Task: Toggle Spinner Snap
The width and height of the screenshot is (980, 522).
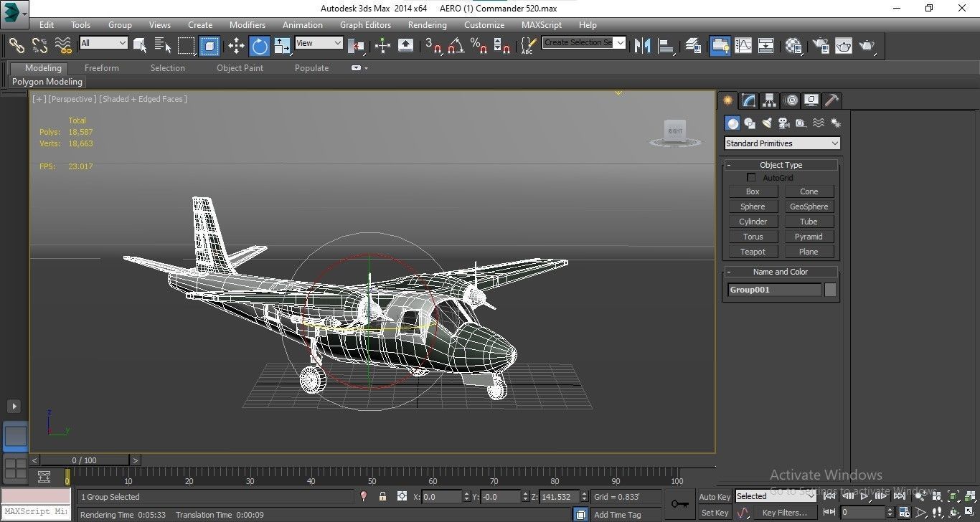Action: (x=502, y=45)
